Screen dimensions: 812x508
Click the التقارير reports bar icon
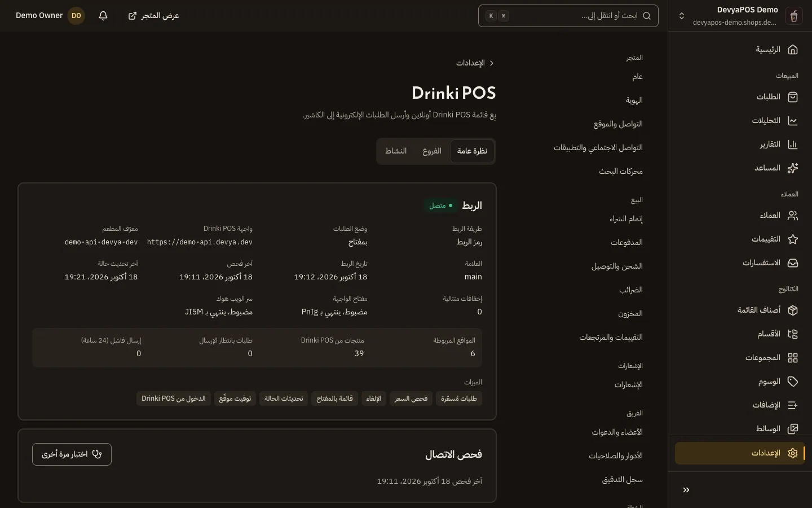point(792,144)
